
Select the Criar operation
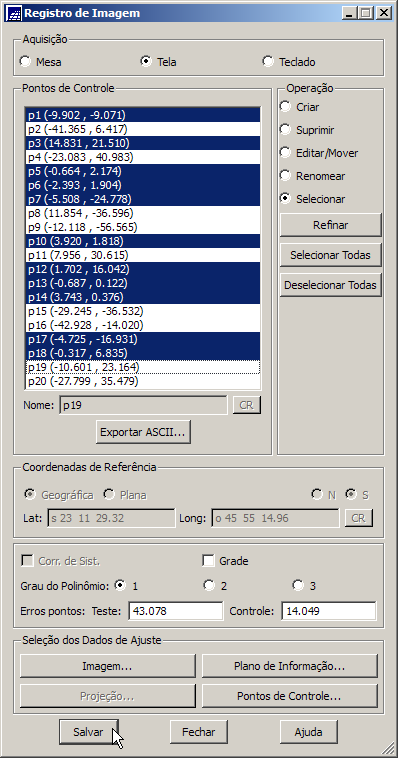click(285, 107)
